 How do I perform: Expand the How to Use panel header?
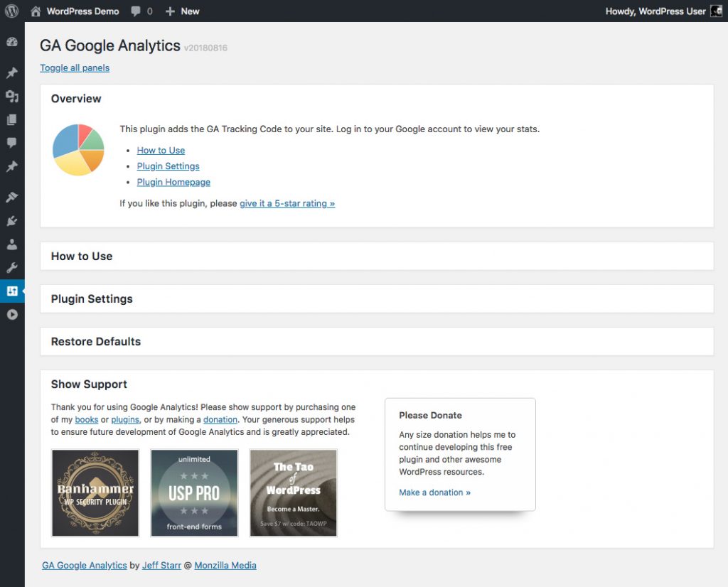(x=82, y=257)
